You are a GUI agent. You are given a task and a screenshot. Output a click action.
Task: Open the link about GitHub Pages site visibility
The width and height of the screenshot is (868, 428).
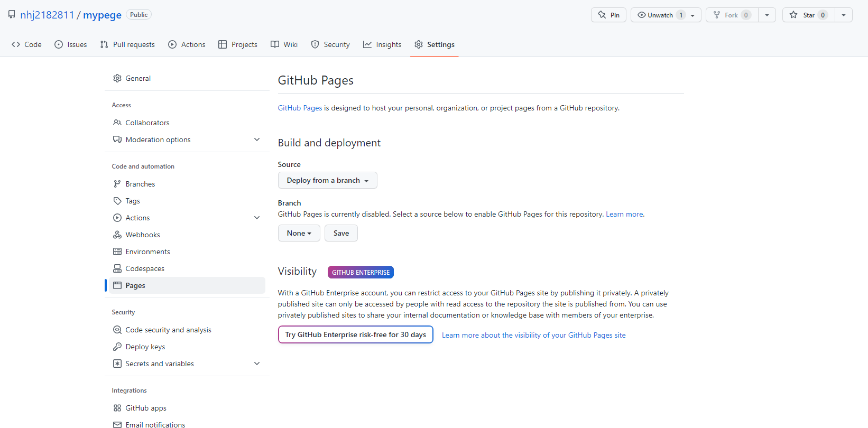[534, 335]
